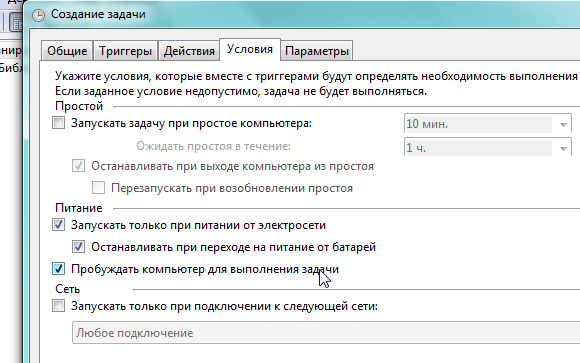Click the description text starting with Укажите условия

[x=316, y=76]
